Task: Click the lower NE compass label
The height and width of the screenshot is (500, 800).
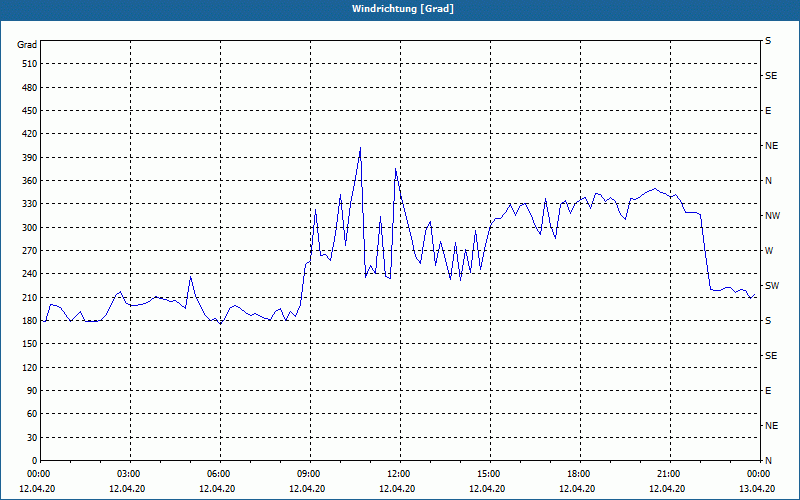Action: tap(771, 426)
